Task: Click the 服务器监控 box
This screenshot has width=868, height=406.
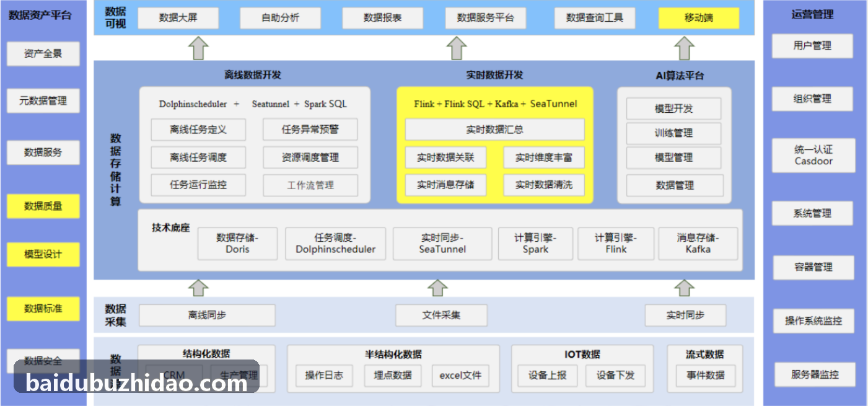Action: (815, 374)
